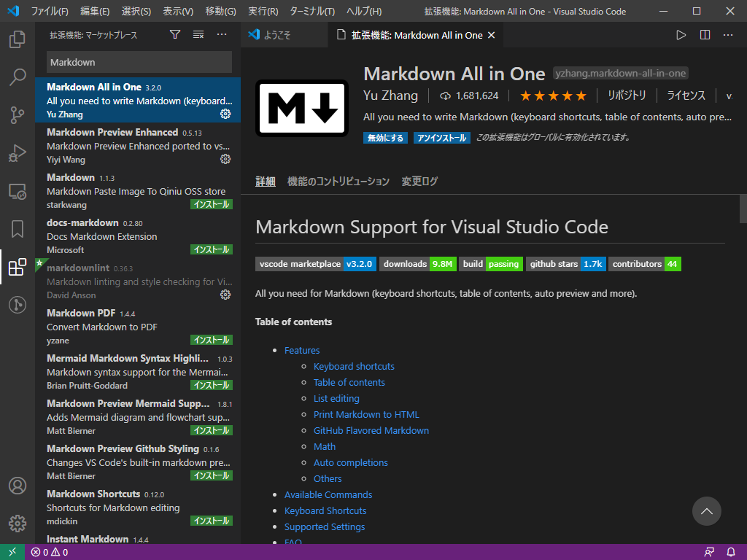
Task: Close the Markdown All in One tab
Action: [492, 35]
